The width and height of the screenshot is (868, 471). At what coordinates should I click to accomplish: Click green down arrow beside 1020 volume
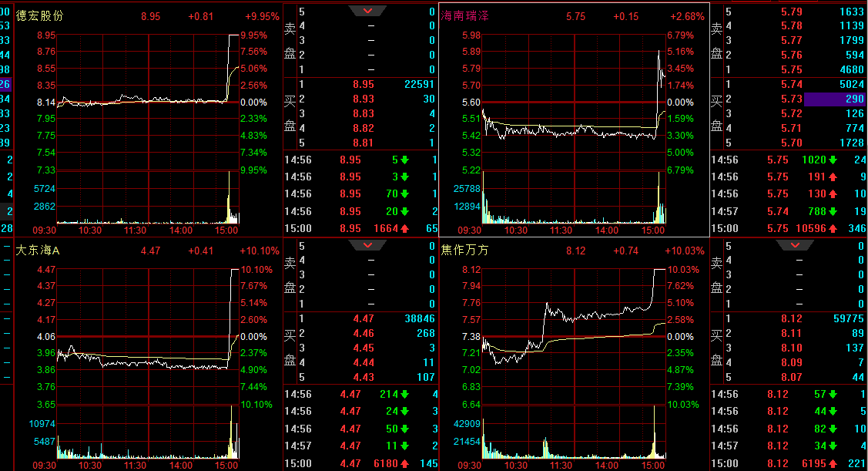pyautogui.click(x=833, y=160)
